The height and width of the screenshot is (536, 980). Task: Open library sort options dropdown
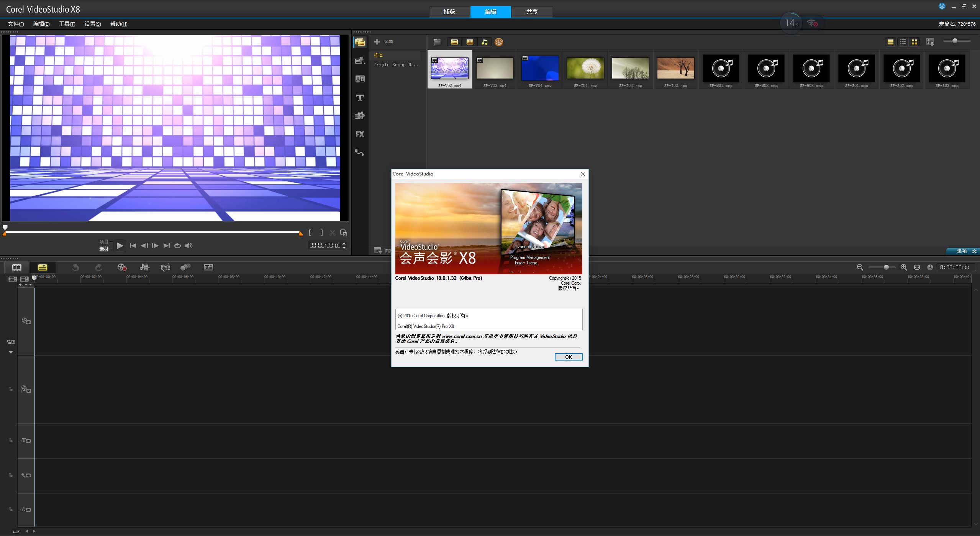pos(930,42)
